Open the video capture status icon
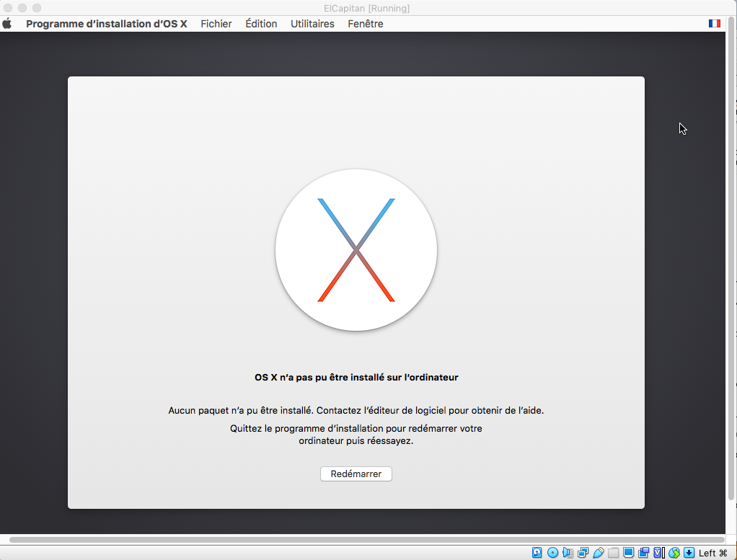737x560 pixels. [643, 553]
